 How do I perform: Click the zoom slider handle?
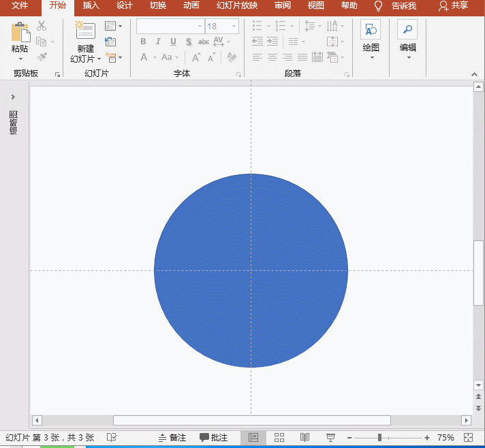[x=379, y=438]
